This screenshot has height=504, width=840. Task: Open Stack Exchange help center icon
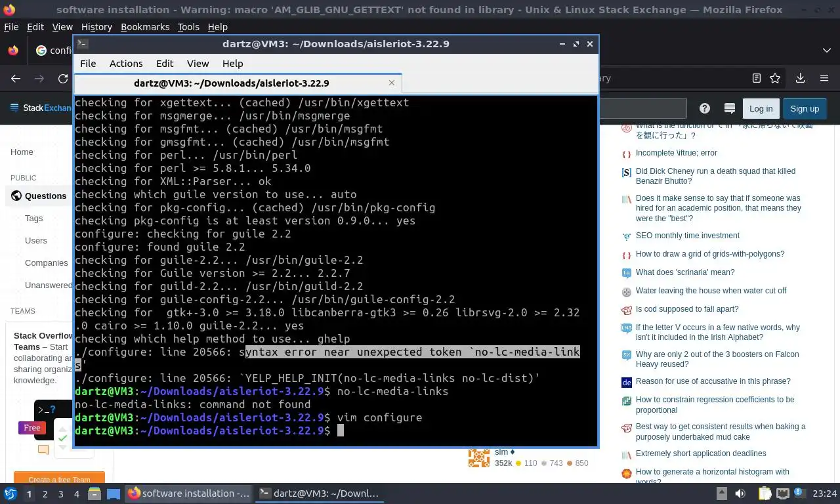coord(705,108)
